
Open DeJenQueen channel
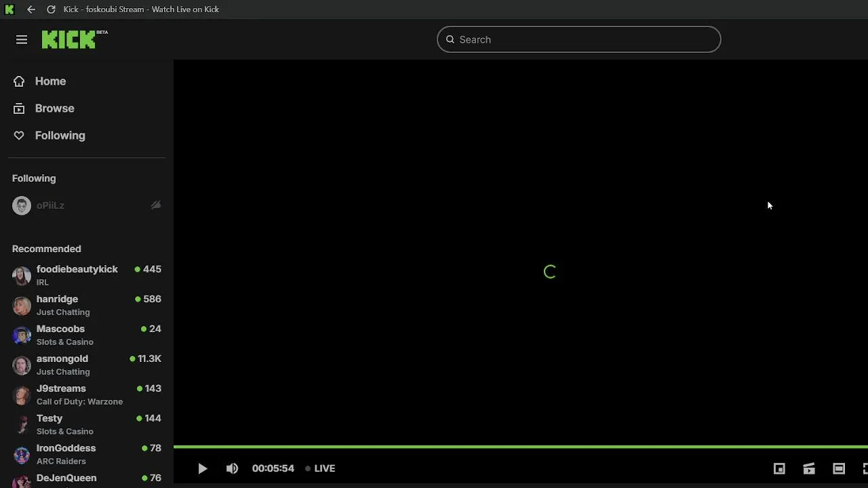click(x=87, y=480)
